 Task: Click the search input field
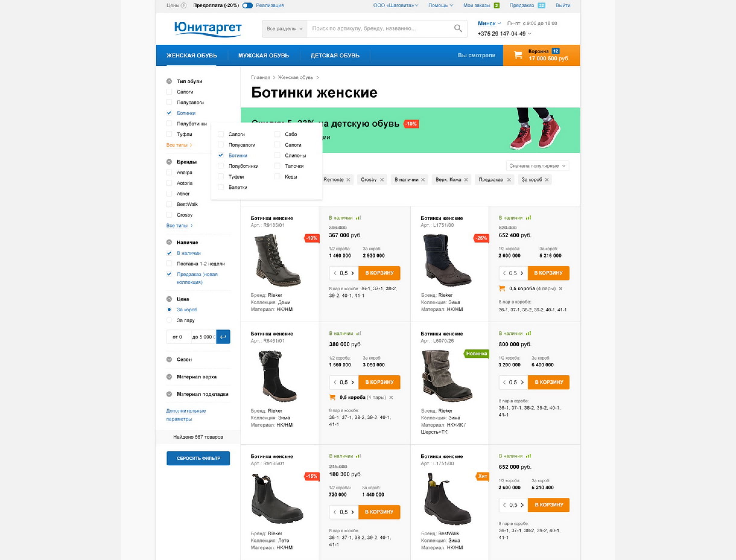click(x=380, y=29)
